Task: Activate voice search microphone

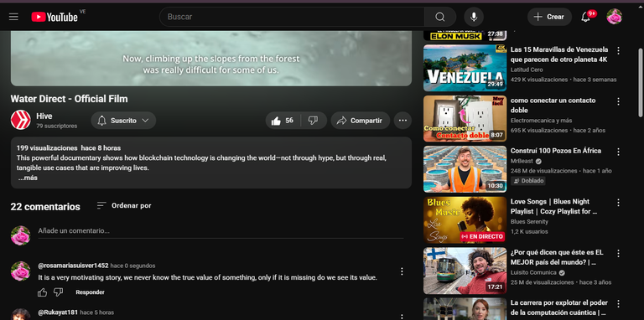Action: point(474,17)
